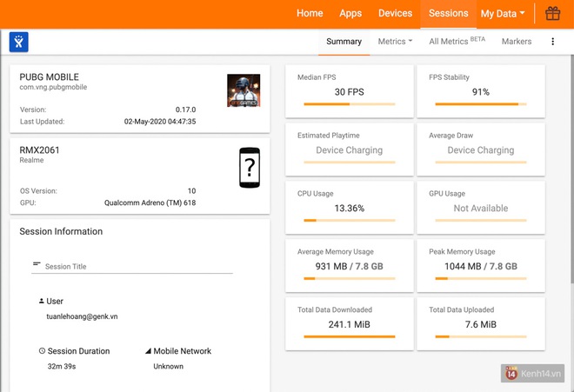Click the version value 0.17.0
Screen dimensions: 574x392
point(185,110)
